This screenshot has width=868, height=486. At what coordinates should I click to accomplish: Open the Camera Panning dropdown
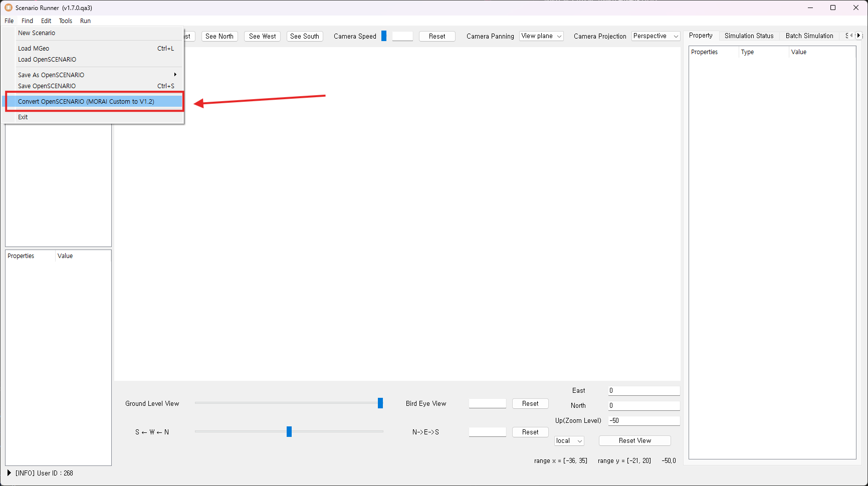[541, 36]
